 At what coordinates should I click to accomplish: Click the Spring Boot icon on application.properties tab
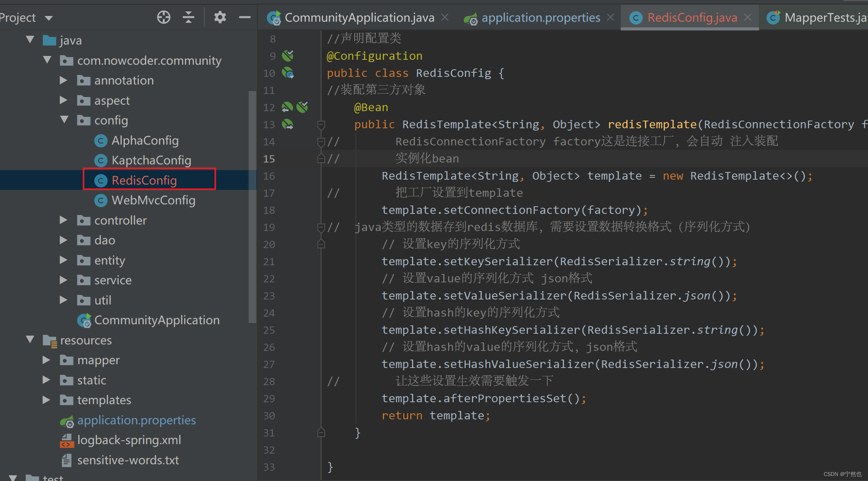[x=471, y=18]
